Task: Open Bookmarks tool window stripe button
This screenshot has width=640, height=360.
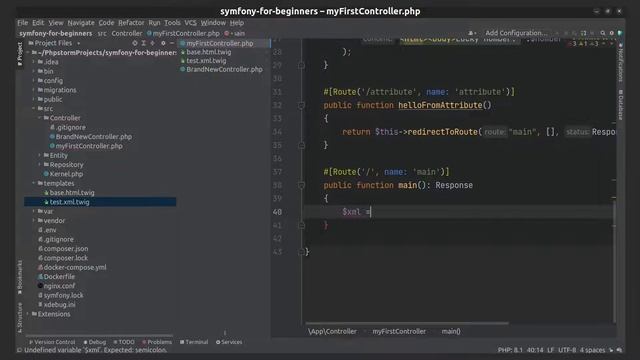Action: click(20, 277)
